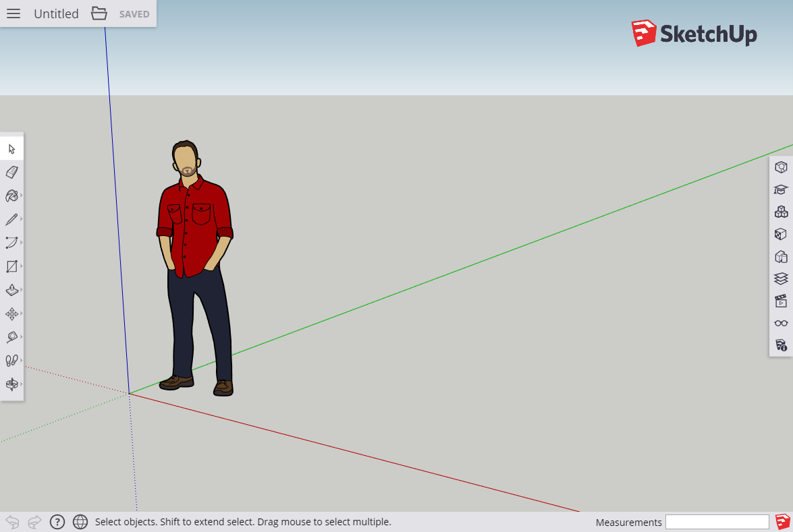Open the Scenes panel
The image size is (793, 532).
781,301
